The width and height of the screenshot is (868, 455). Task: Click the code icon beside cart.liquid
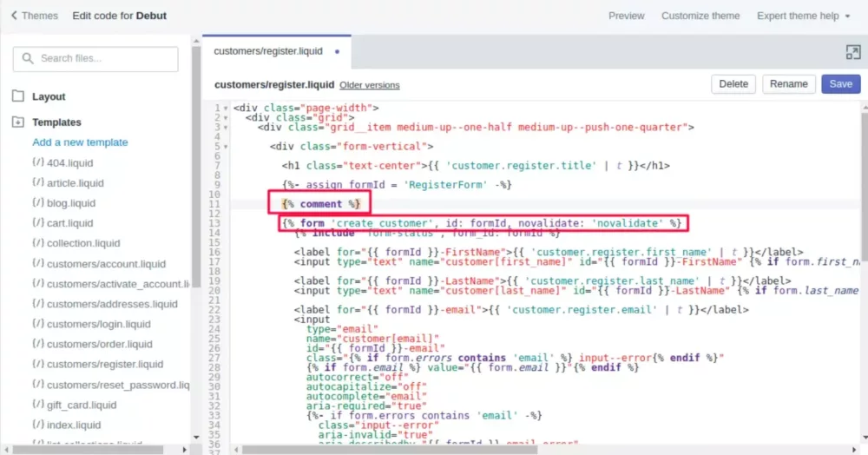click(37, 222)
